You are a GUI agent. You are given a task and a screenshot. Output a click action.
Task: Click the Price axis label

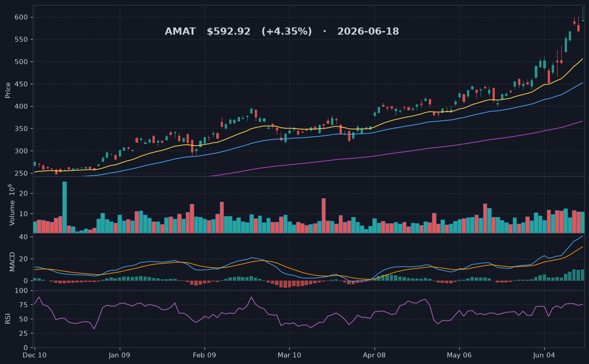point(8,90)
